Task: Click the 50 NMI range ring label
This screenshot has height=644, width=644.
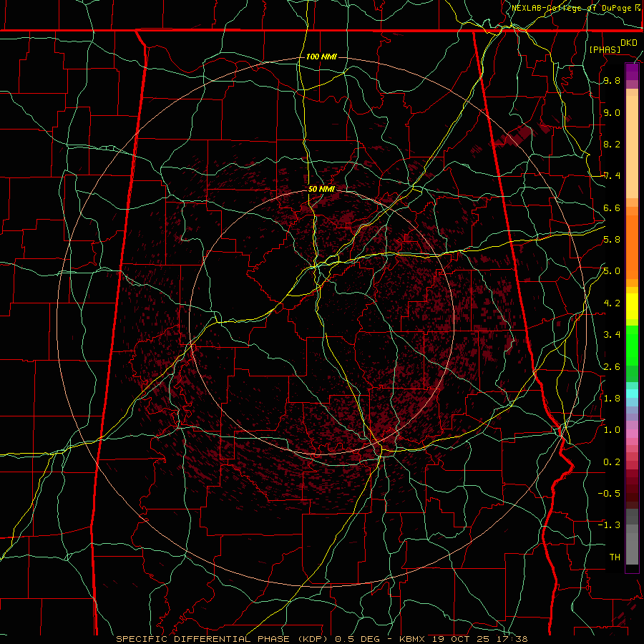Action: click(321, 189)
